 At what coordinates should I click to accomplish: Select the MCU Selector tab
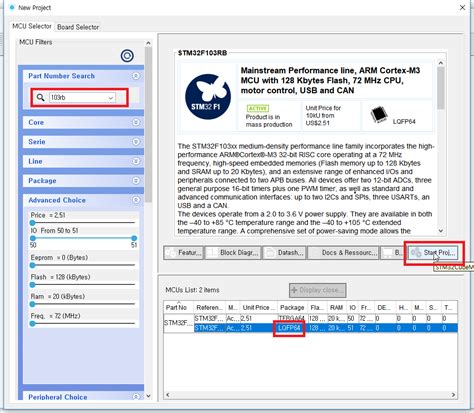(x=32, y=26)
